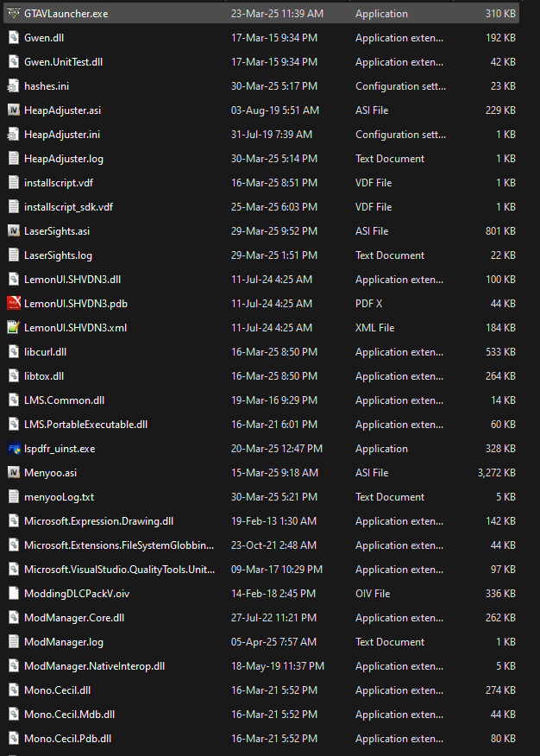Select the file name LMS.PortableExecutable.dll
Screen dimensions: 540x756
click(x=85, y=425)
